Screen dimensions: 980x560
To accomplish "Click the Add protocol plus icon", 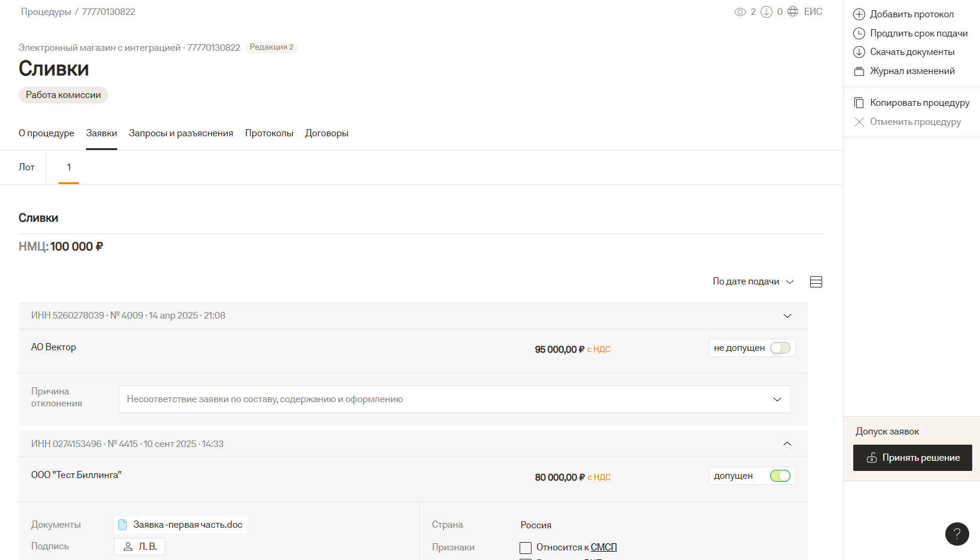I will [x=859, y=14].
